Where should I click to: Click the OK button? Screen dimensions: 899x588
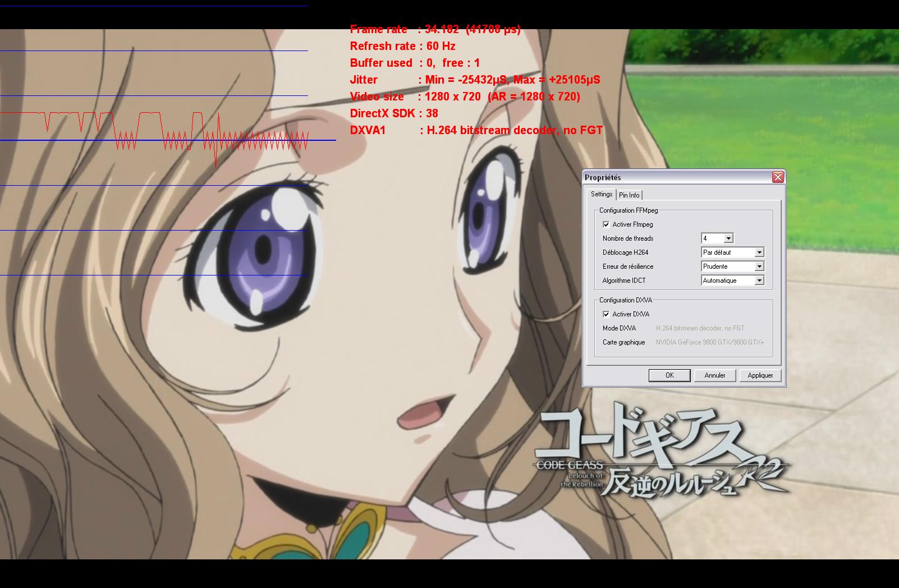pos(669,375)
